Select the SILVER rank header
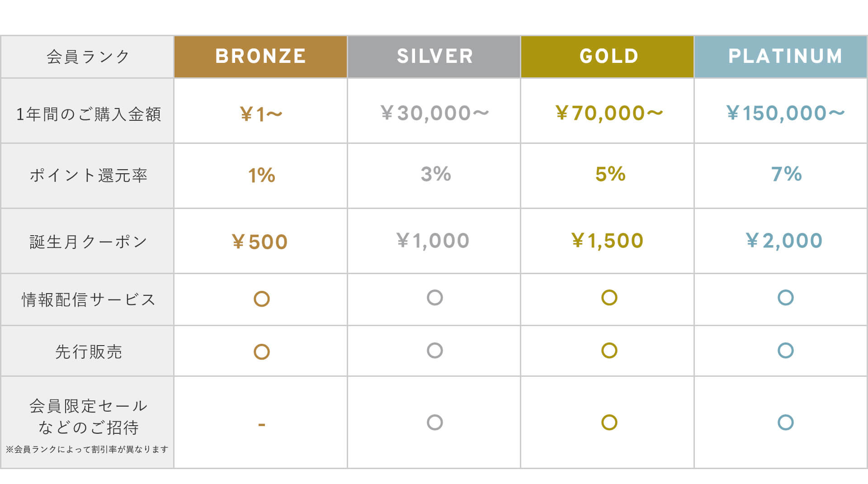 pyautogui.click(x=434, y=57)
